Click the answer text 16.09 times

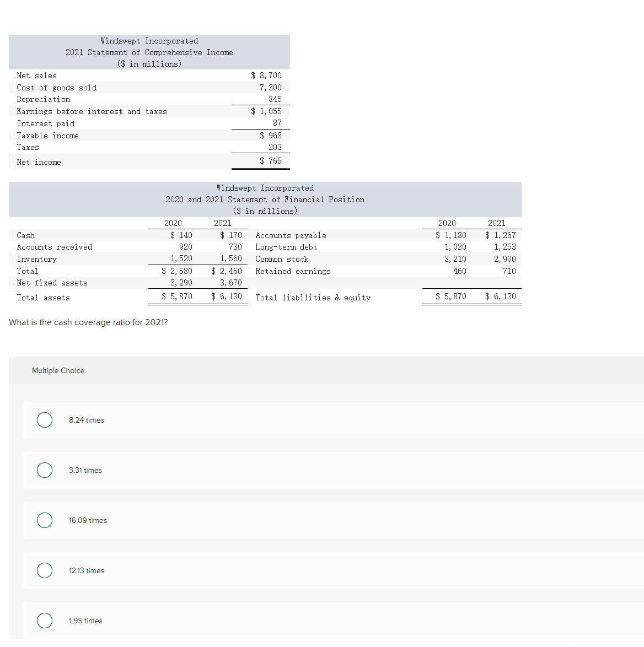(88, 520)
